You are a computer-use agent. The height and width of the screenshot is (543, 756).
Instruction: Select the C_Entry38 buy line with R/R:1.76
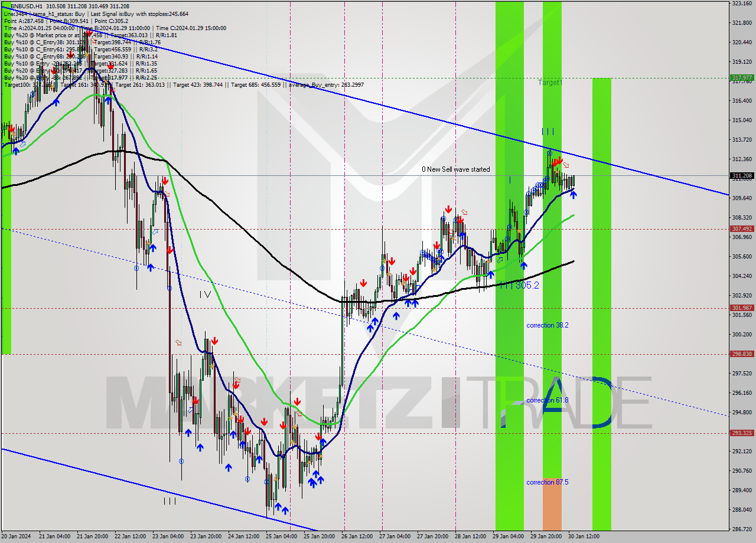[x=82, y=42]
